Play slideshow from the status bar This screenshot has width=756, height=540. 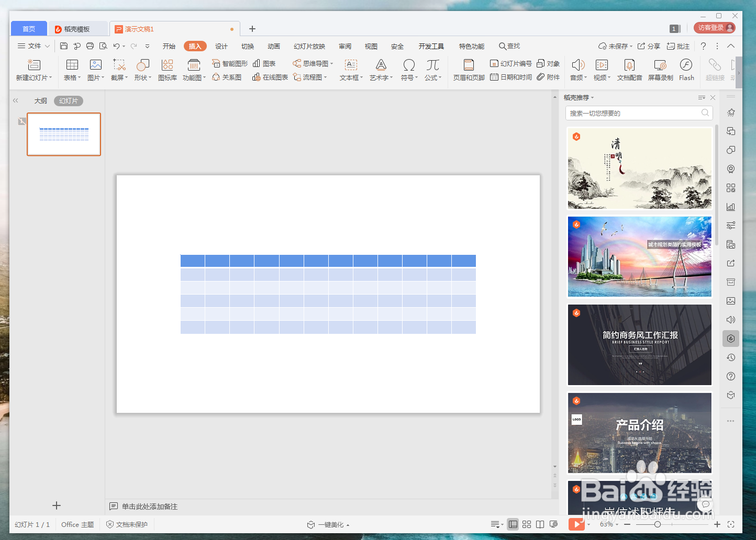tap(576, 524)
